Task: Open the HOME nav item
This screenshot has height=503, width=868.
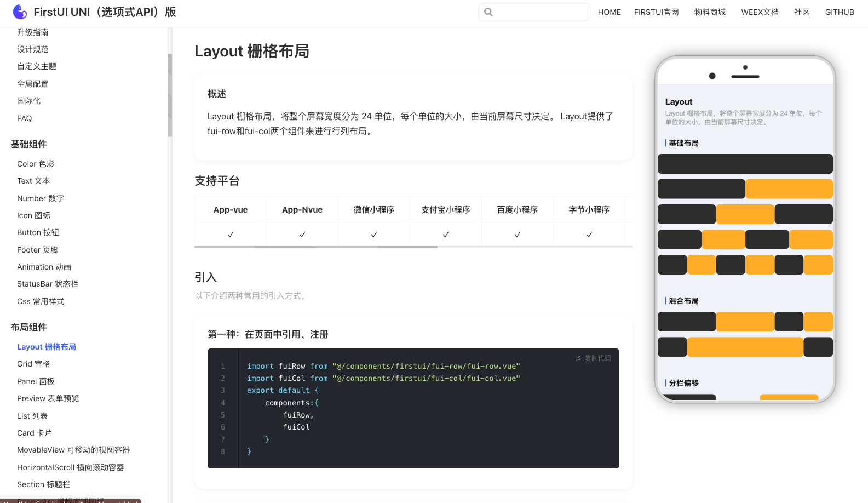Action: coord(610,12)
